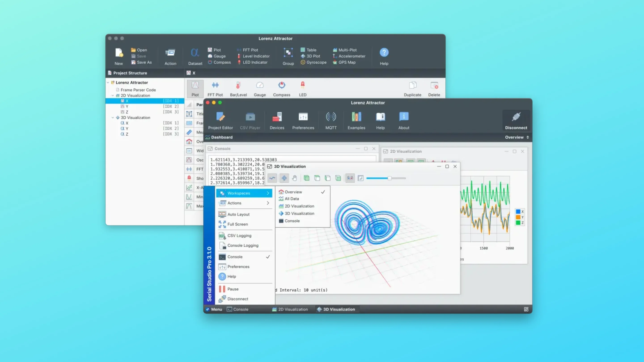
Task: Open Help from the menu
Action: pyautogui.click(x=244, y=276)
